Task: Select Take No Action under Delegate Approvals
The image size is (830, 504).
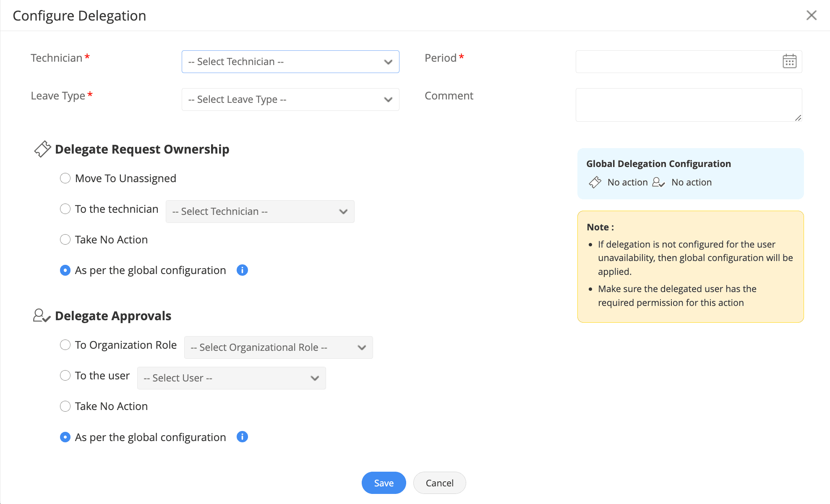Action: 65,406
